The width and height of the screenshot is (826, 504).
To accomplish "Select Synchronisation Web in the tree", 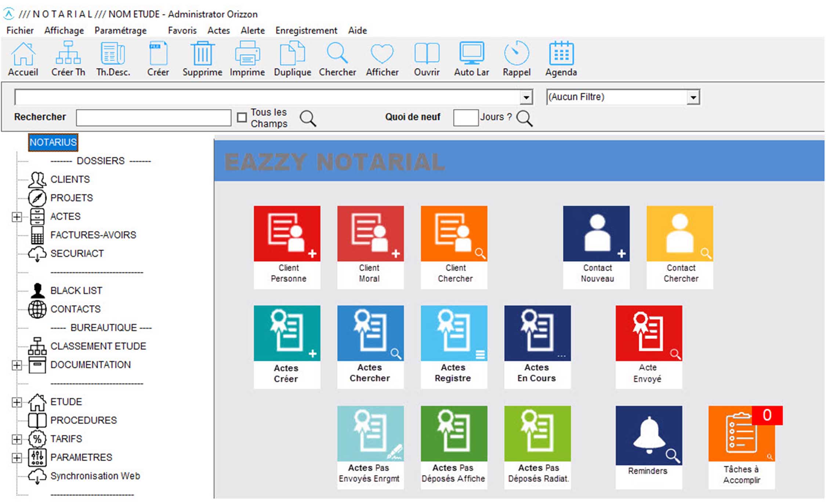I will tap(95, 476).
